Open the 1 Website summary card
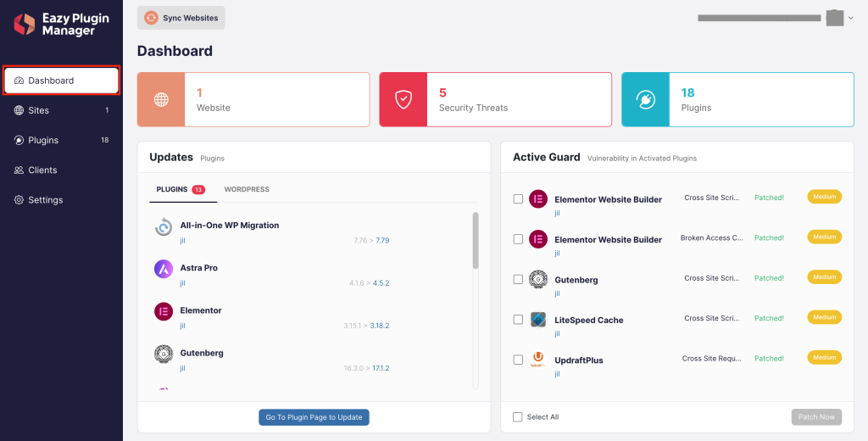 click(x=253, y=100)
